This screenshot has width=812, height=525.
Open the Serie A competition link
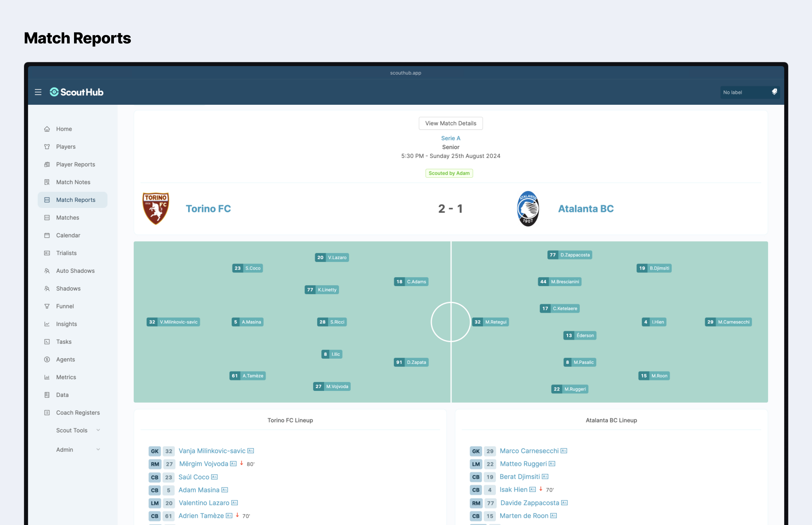click(450, 138)
